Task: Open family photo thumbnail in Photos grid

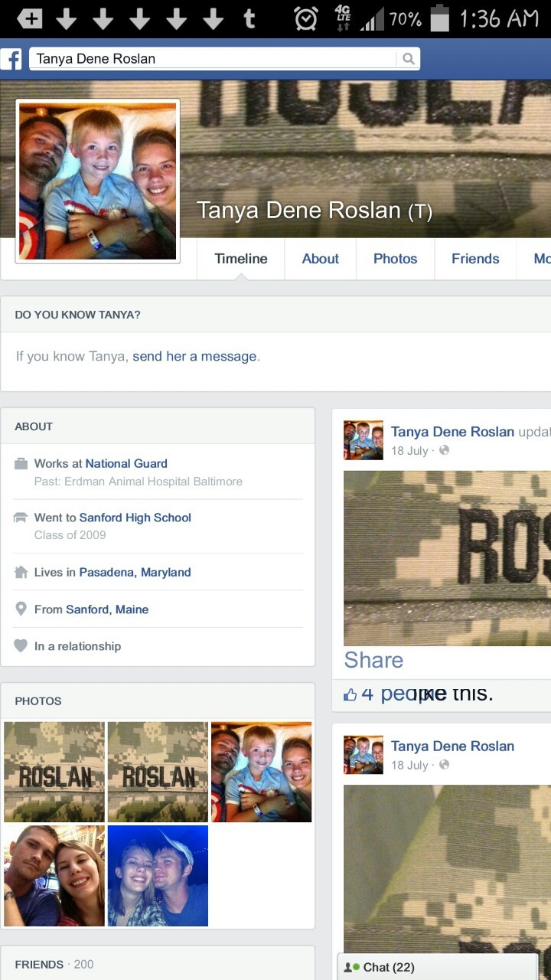Action: click(262, 772)
